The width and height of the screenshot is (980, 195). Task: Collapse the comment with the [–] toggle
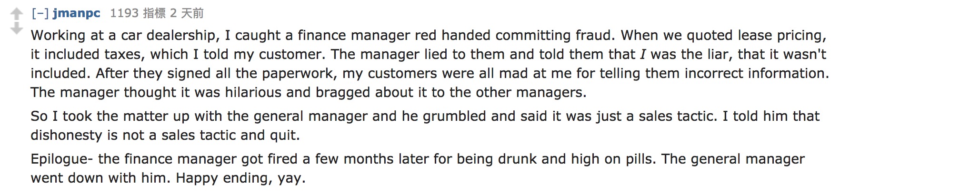40,13
